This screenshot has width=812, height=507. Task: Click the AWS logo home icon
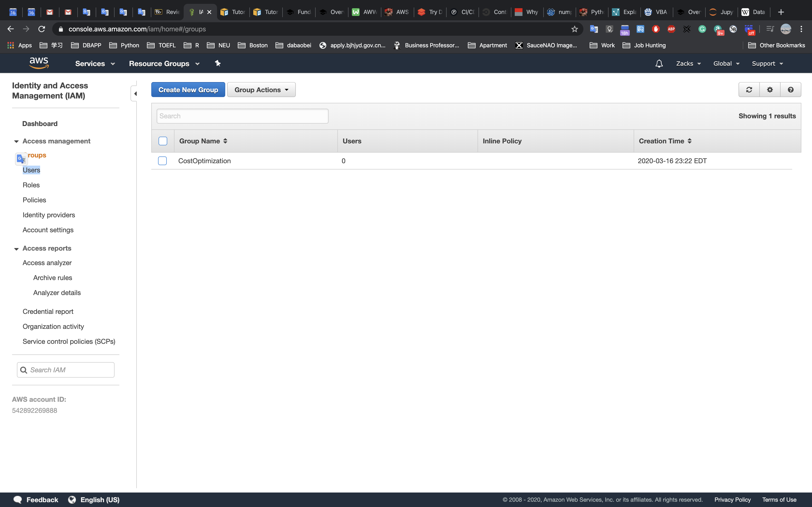39,63
